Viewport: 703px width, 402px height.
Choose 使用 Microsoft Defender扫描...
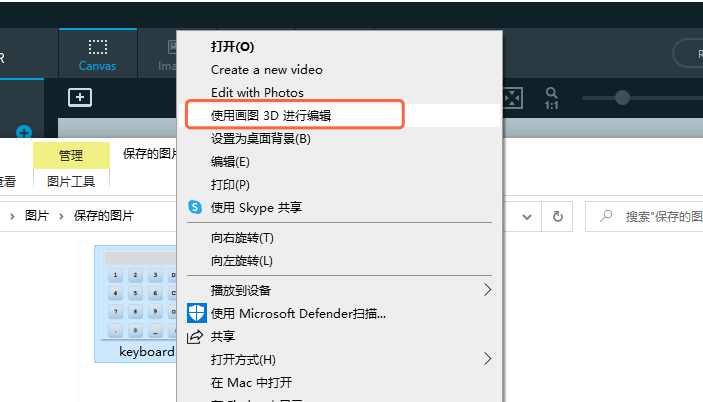[298, 314]
